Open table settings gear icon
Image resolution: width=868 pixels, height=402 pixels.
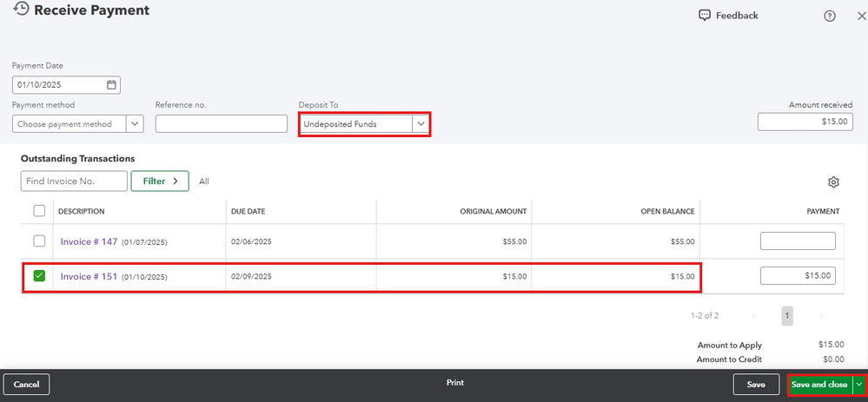pyautogui.click(x=833, y=182)
